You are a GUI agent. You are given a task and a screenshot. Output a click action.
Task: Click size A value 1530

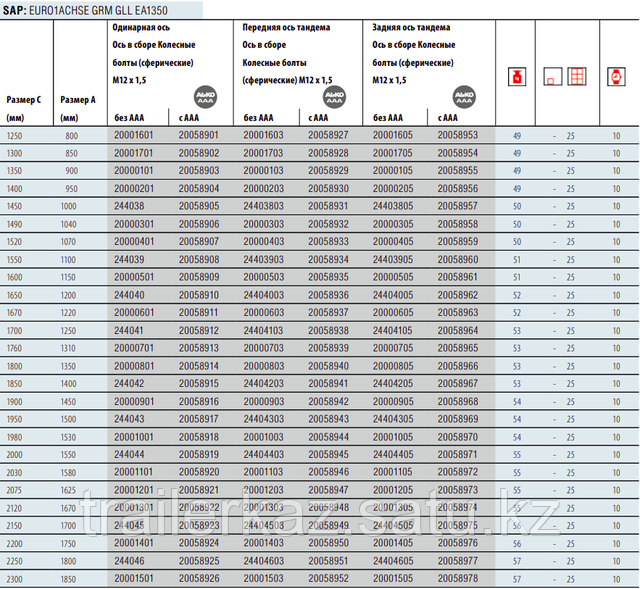click(x=69, y=438)
